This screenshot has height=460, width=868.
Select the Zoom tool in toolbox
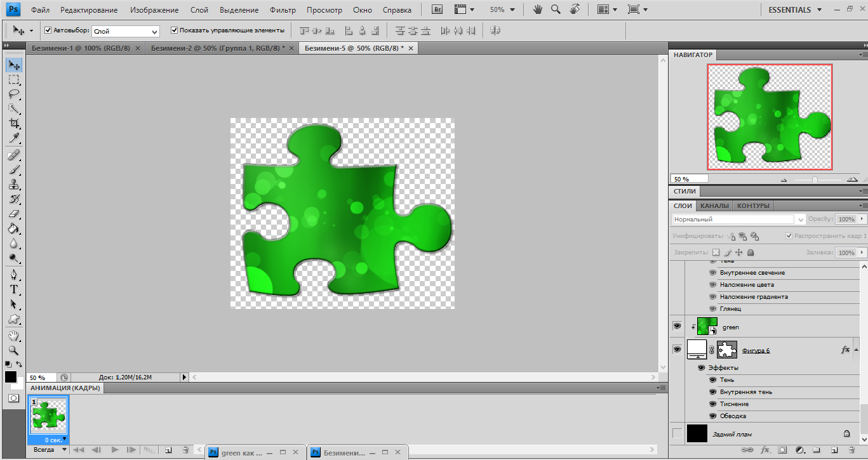(x=14, y=350)
